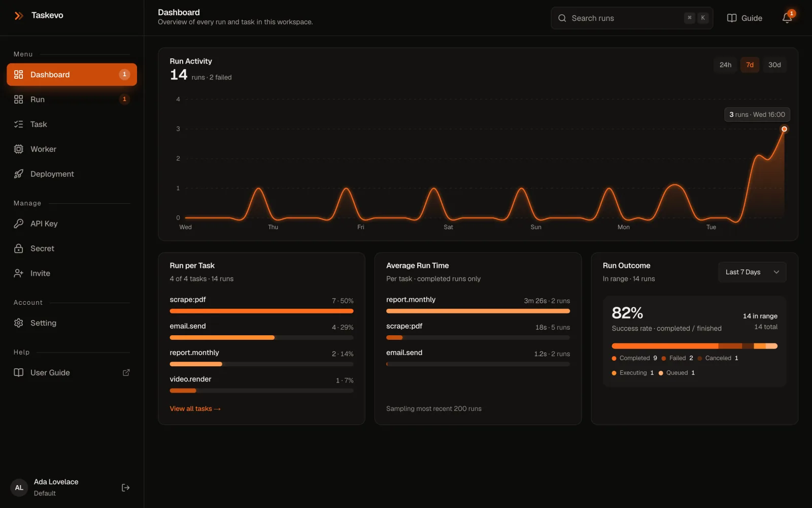This screenshot has width=812, height=508.
Task: Click the report.monthly label in Run per Task
Action: [194, 353]
